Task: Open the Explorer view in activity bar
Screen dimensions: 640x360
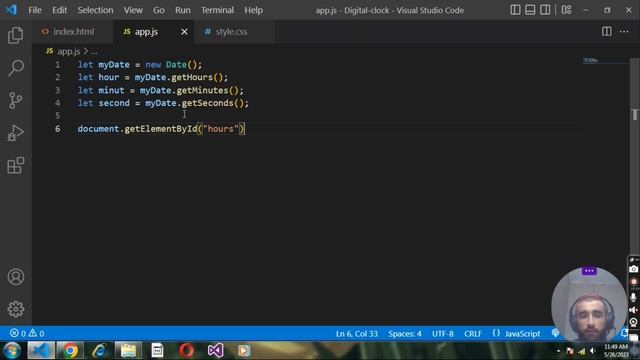Action: pos(16,35)
